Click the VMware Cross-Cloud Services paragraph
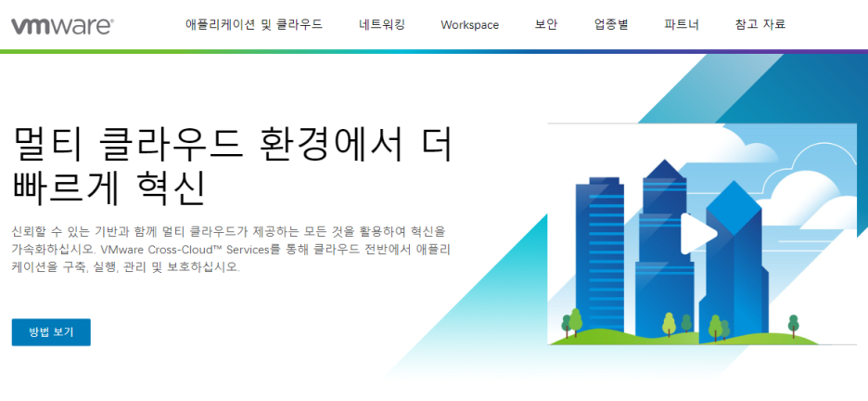868x401 pixels. (231, 249)
